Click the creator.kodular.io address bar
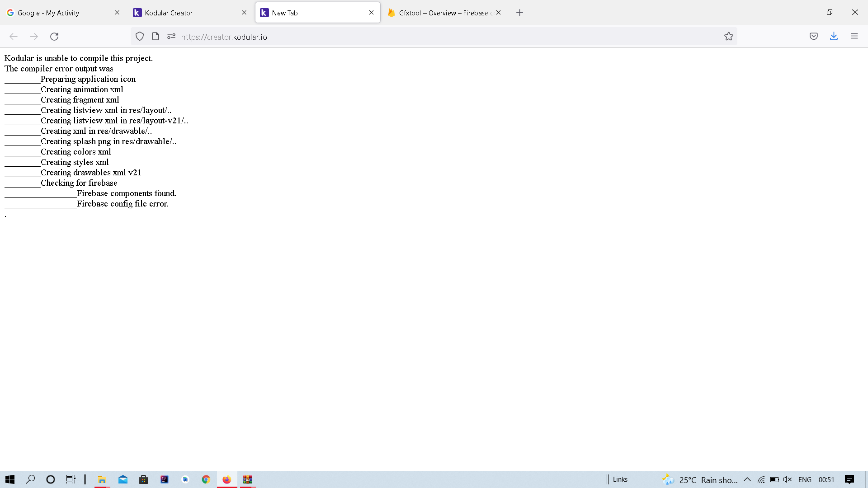The image size is (868, 488). tap(434, 37)
